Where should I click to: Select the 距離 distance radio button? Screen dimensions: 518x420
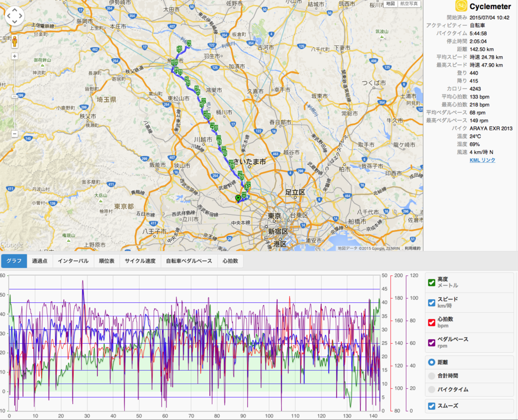(431, 362)
